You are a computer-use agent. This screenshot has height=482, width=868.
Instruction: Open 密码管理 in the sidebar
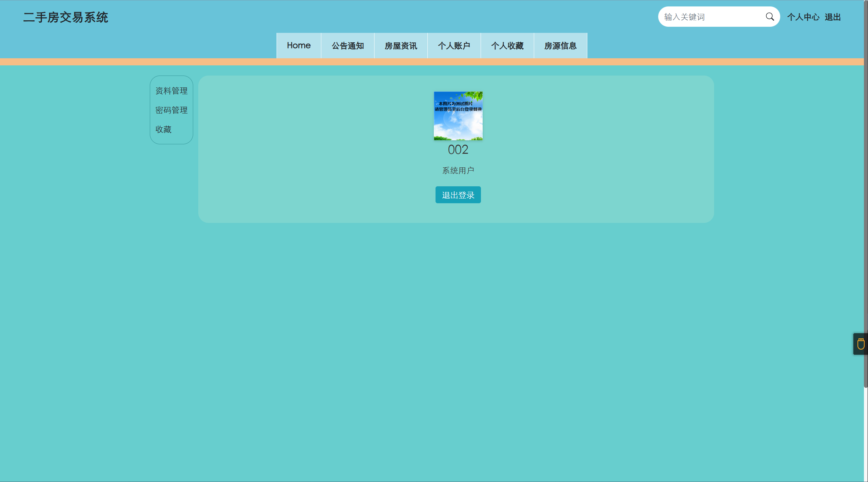click(171, 110)
